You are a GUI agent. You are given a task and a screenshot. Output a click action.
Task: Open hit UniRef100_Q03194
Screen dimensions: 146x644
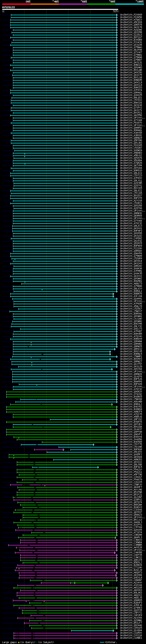click(x=131, y=45)
